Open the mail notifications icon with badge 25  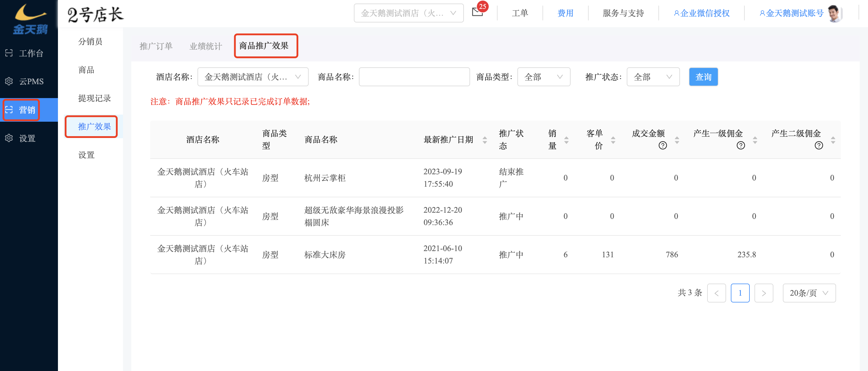click(478, 12)
